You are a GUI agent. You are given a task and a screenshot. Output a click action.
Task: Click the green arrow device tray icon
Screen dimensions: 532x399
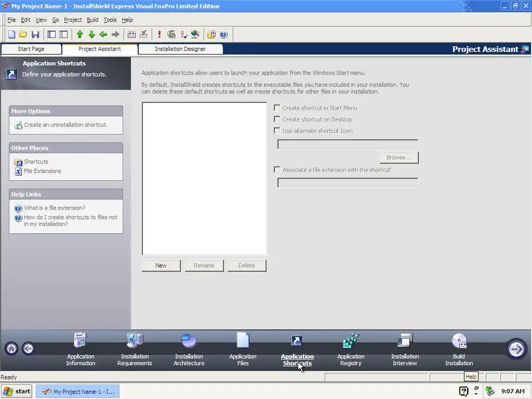(490, 391)
